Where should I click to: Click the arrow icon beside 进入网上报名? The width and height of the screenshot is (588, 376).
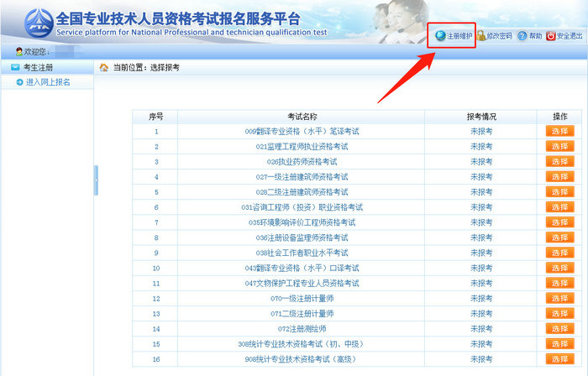pyautogui.click(x=19, y=82)
